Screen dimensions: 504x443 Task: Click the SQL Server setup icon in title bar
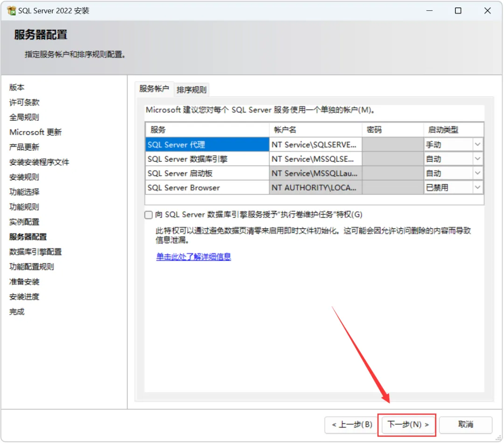point(12,11)
